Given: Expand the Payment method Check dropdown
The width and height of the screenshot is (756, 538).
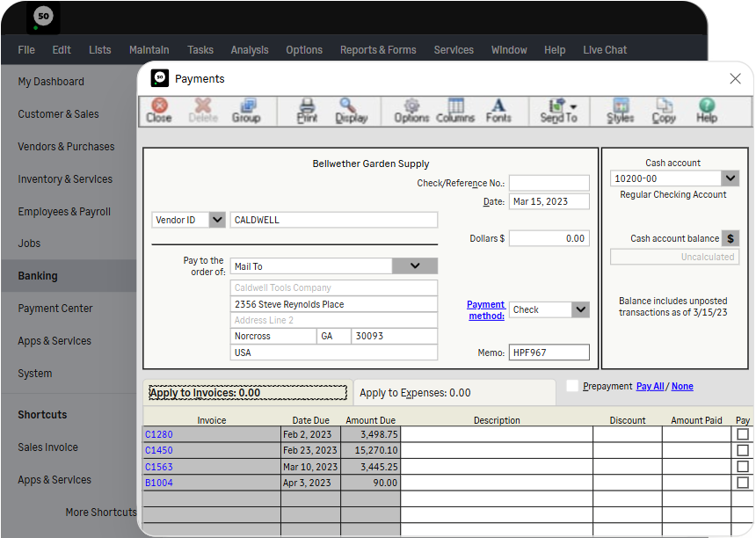Looking at the screenshot, I should tap(580, 309).
